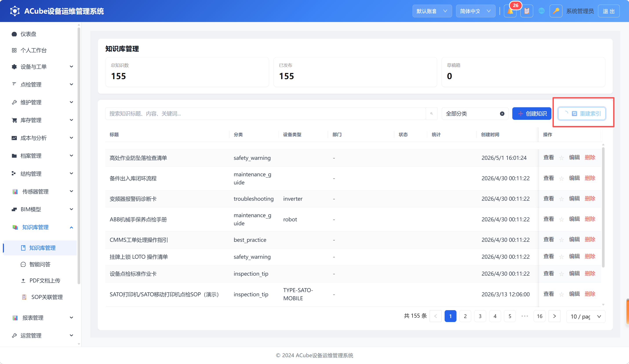629x364 pixels.
Task: Open the notification bell with 26 badge
Action: click(x=510, y=11)
